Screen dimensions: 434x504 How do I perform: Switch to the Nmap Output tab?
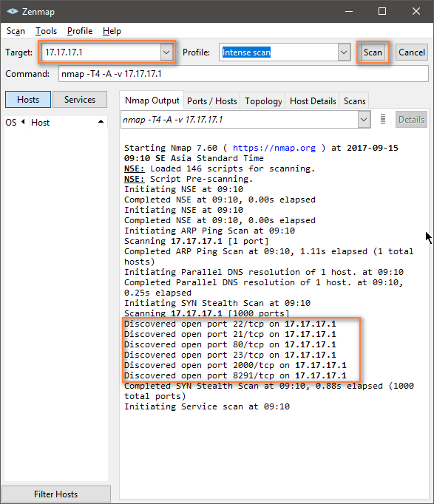pos(152,101)
